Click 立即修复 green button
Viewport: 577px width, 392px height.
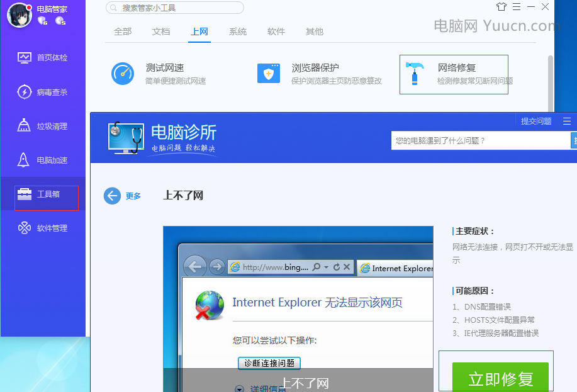pos(500,378)
